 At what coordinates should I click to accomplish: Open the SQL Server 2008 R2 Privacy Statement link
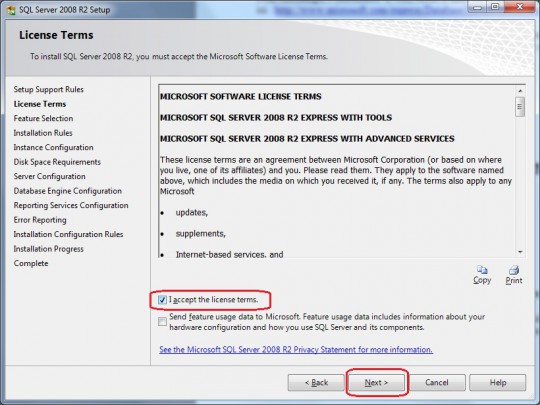click(296, 350)
